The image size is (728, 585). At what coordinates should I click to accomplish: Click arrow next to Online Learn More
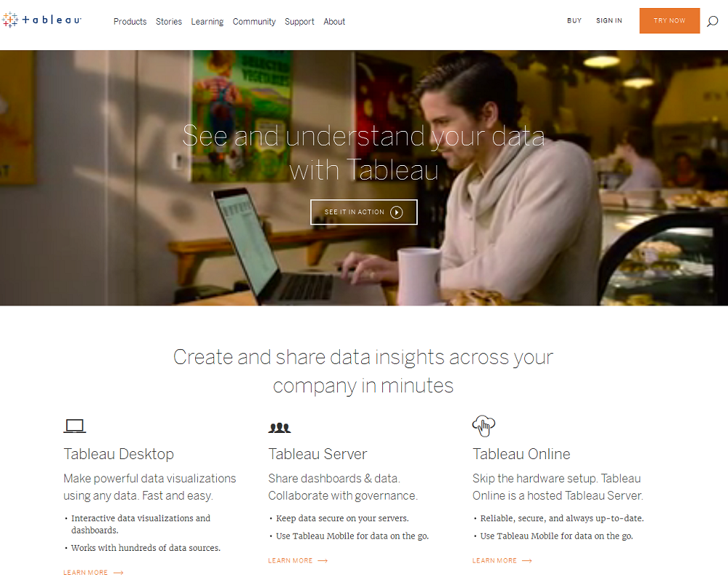(x=527, y=561)
